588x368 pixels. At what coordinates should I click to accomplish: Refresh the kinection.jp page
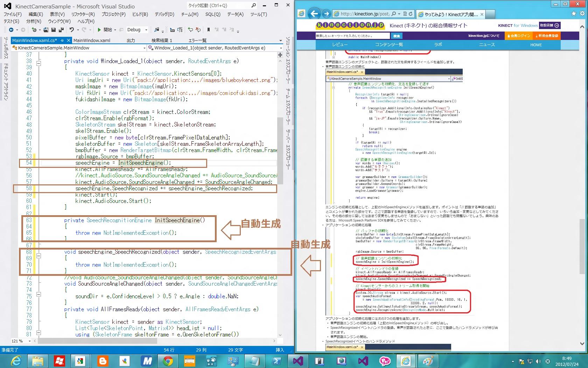pyautogui.click(x=411, y=14)
